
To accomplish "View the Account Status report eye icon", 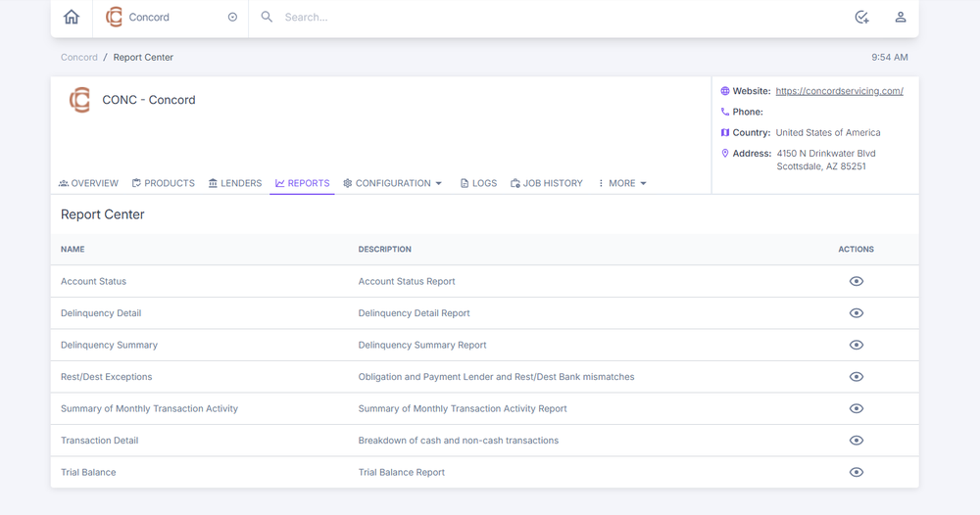I will coord(857,281).
